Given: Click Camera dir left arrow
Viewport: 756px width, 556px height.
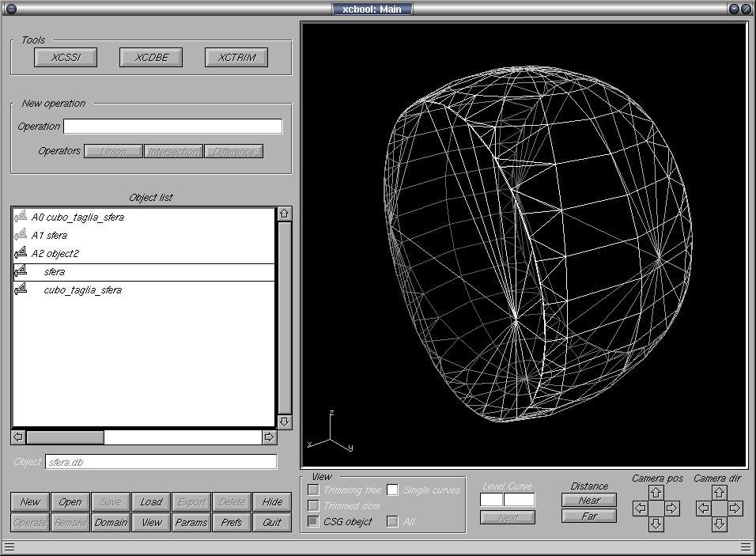Looking at the screenshot, I should tap(703, 509).
